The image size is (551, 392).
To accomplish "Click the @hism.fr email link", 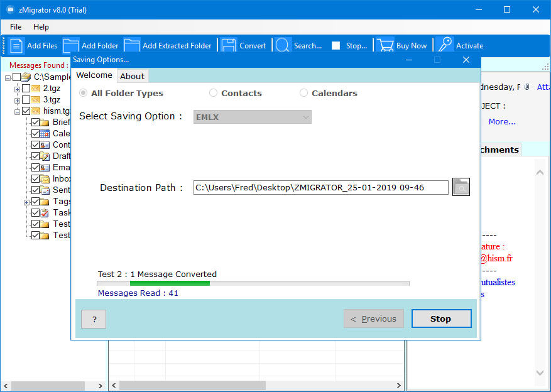I will point(496,259).
